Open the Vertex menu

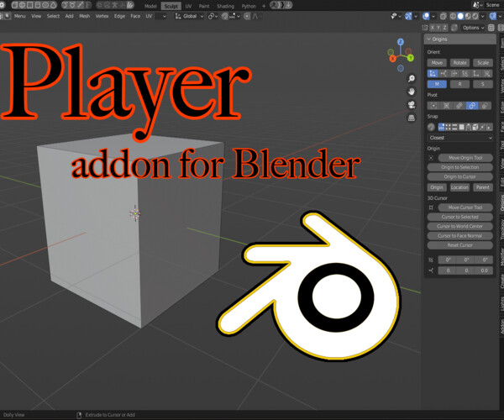click(x=102, y=16)
